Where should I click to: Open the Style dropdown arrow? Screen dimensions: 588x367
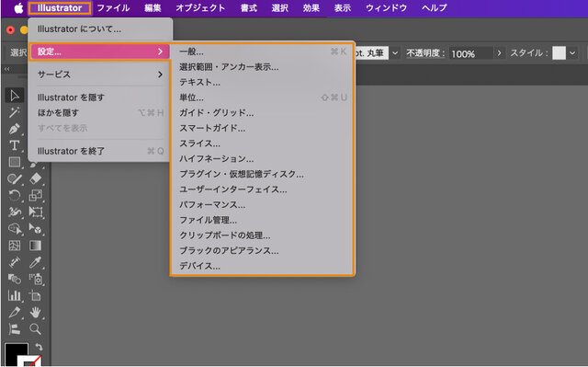[x=572, y=53]
